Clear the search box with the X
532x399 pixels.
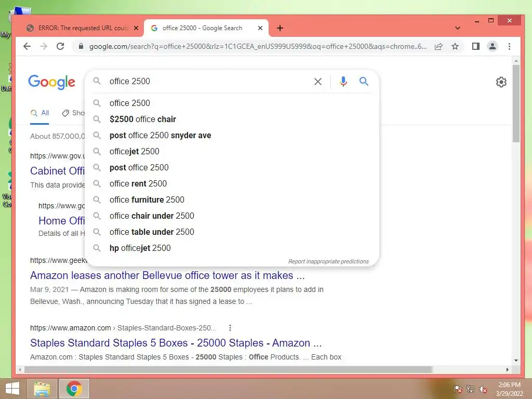[317, 82]
